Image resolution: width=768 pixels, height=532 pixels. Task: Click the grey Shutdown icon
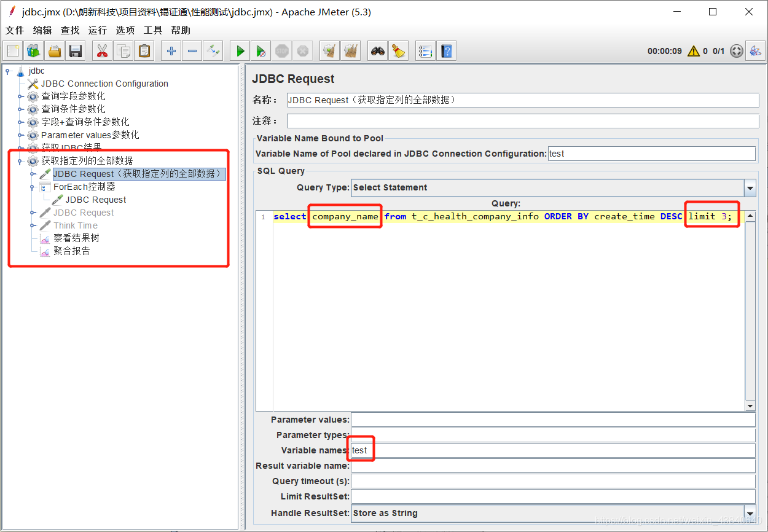[x=302, y=51]
